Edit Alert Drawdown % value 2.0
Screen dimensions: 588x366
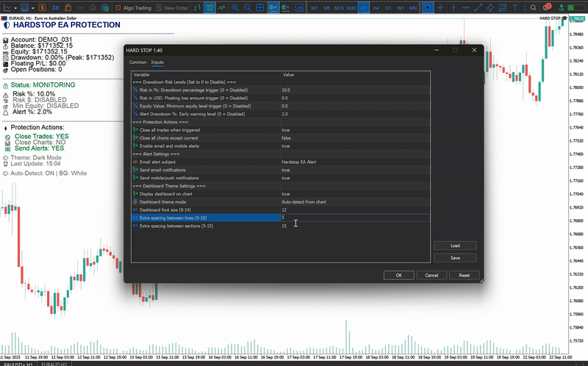click(x=355, y=114)
